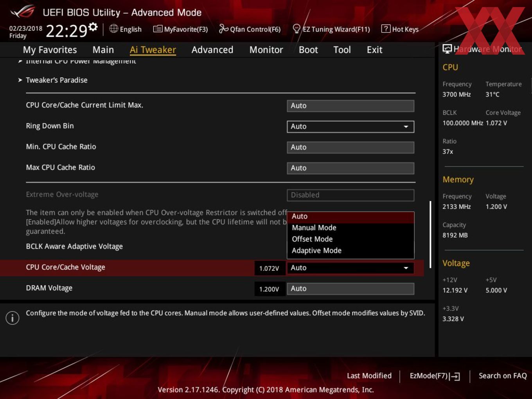532x399 pixels.
Task: Click the Ratio 37x value
Action: pos(448,151)
